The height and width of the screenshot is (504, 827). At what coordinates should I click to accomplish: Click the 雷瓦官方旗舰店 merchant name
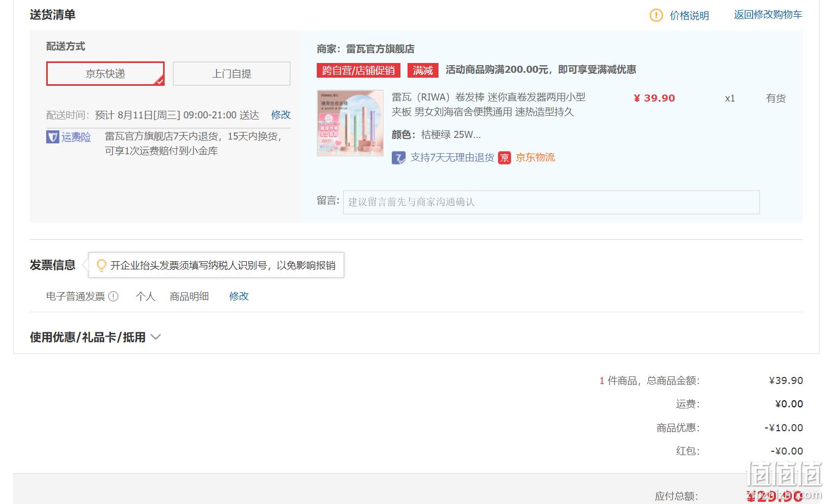pyautogui.click(x=380, y=49)
